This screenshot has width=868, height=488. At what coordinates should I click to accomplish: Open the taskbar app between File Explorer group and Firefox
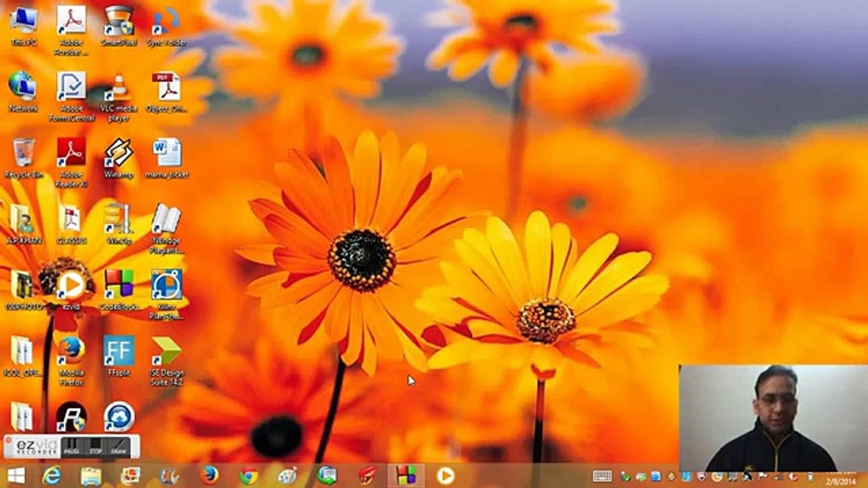pos(170,476)
